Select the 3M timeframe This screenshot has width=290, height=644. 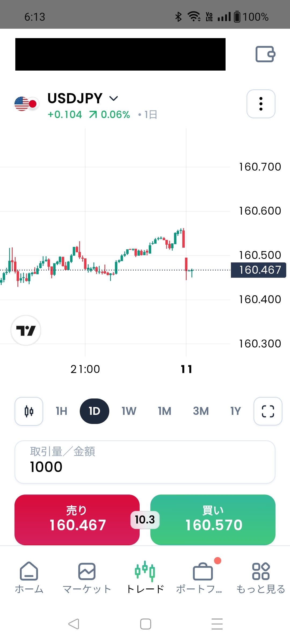pyautogui.click(x=201, y=411)
